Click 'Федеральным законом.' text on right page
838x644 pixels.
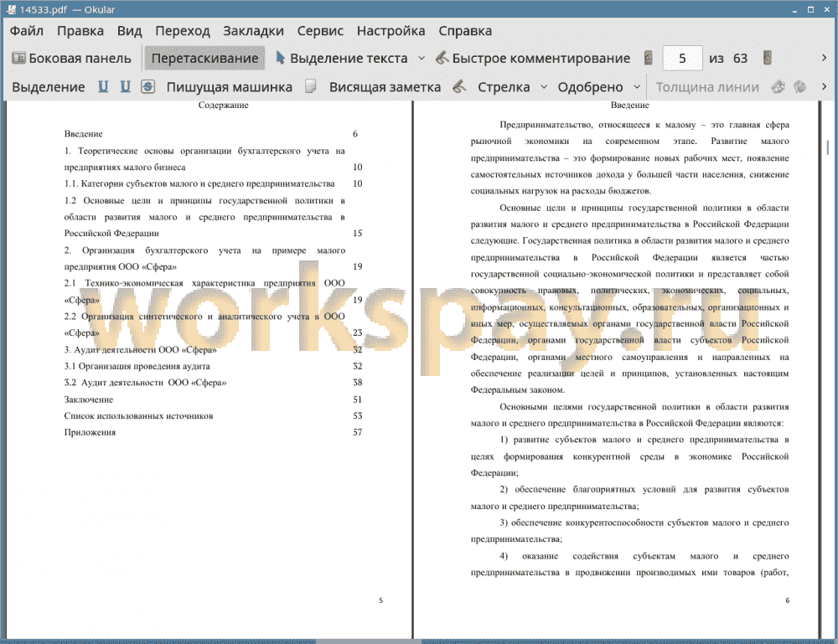[517, 389]
